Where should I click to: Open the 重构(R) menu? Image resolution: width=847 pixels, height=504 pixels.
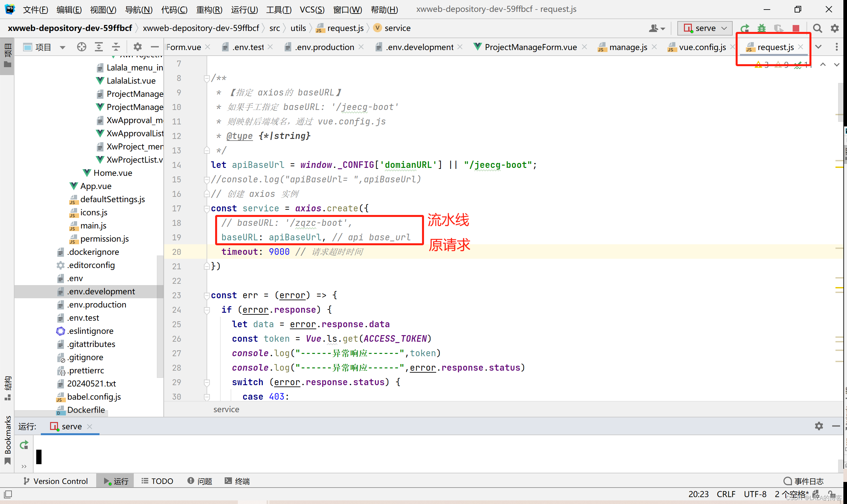click(209, 10)
